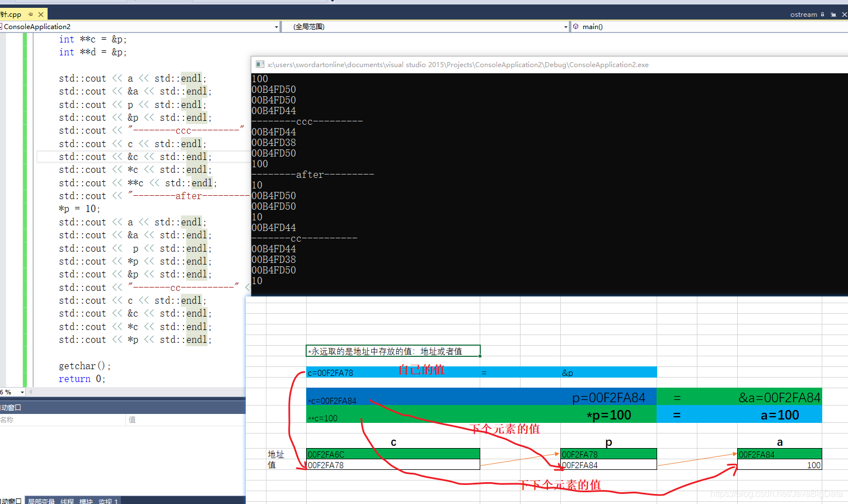
Task: Click code line 'int **d = &p;'
Action: pyautogui.click(x=93, y=52)
